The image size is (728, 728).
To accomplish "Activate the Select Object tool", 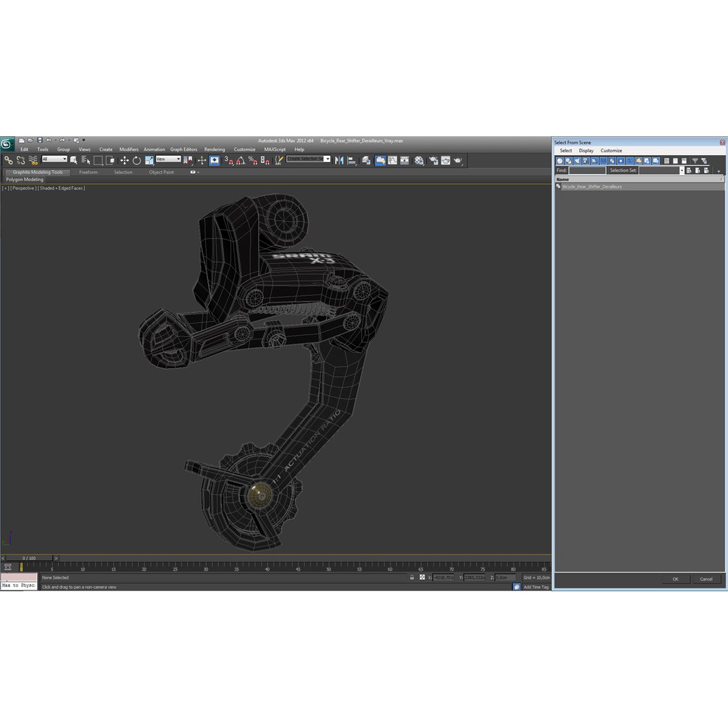I will (x=73, y=160).
